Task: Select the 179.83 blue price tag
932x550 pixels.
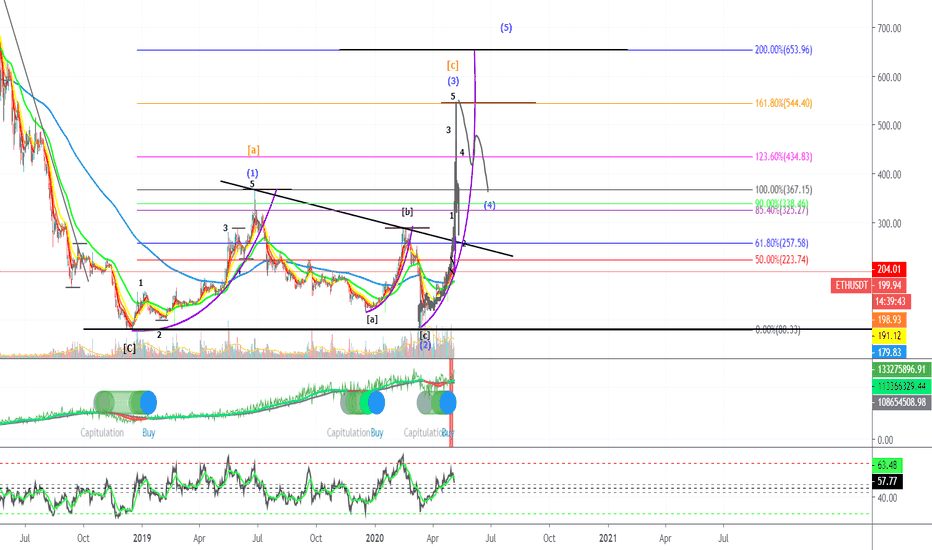Action: point(889,353)
